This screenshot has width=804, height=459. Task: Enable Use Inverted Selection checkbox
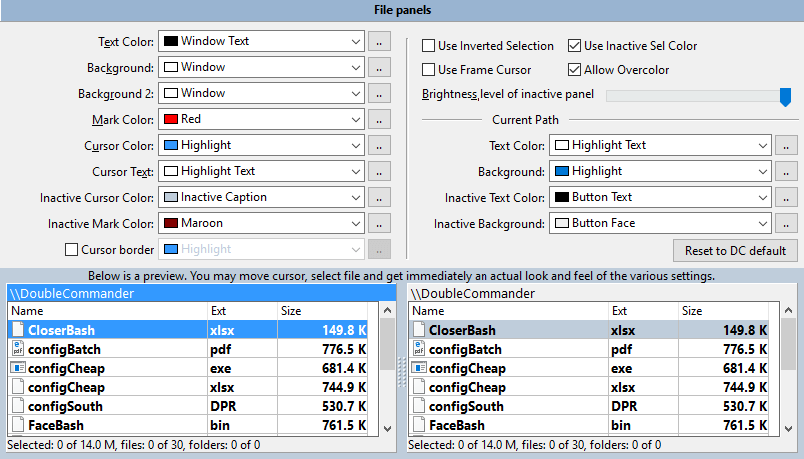(x=428, y=46)
